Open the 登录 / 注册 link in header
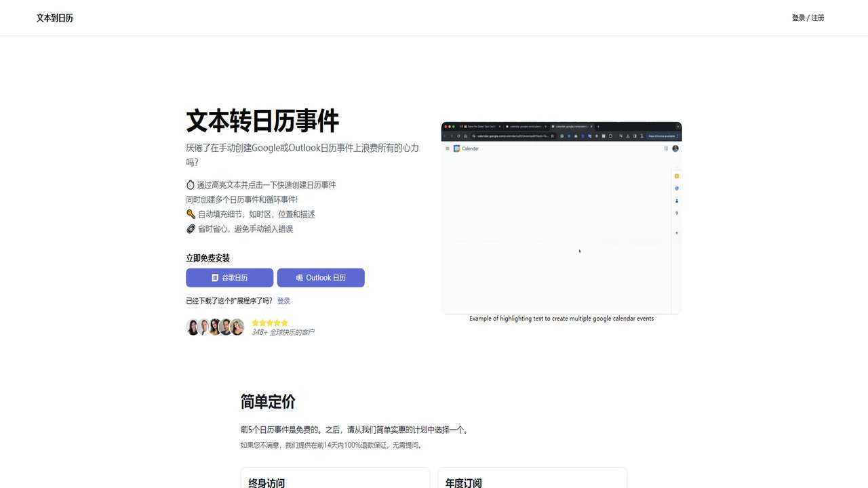Image resolution: width=868 pixels, height=488 pixels. pos(808,18)
